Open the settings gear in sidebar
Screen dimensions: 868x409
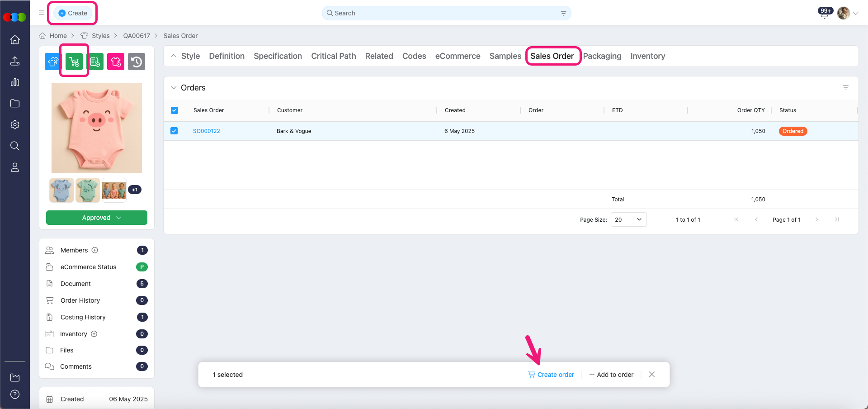tap(15, 125)
